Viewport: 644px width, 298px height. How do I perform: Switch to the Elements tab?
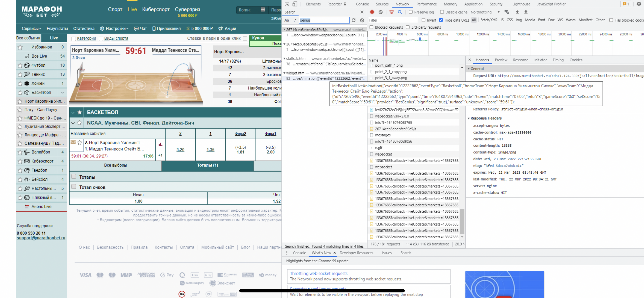(313, 4)
